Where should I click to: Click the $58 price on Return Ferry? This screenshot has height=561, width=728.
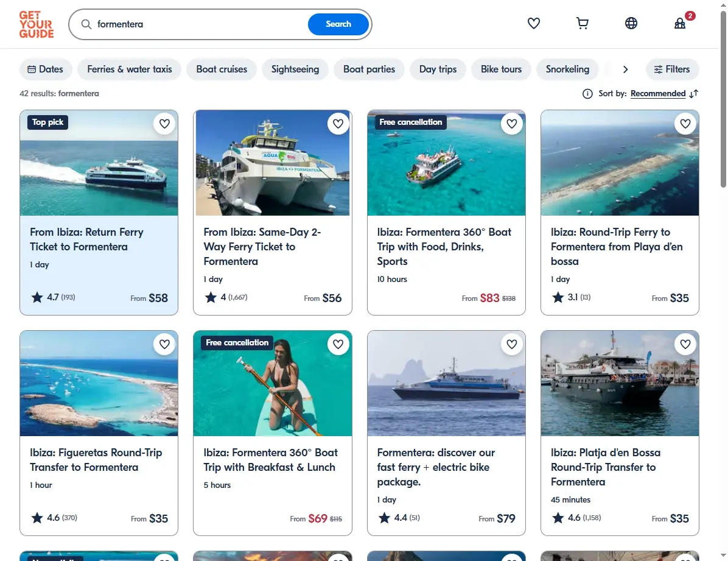(x=158, y=298)
